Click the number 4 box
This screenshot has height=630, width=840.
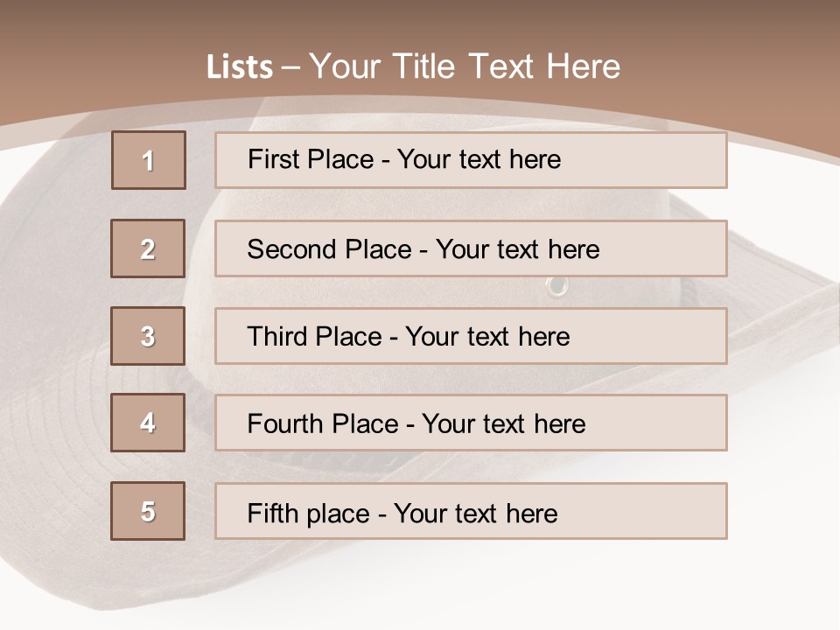148,423
